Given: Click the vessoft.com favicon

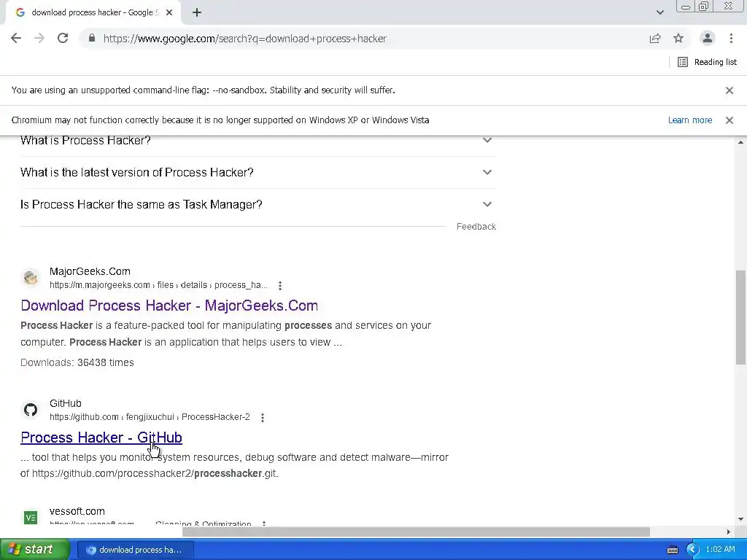Looking at the screenshot, I should pyautogui.click(x=31, y=517).
